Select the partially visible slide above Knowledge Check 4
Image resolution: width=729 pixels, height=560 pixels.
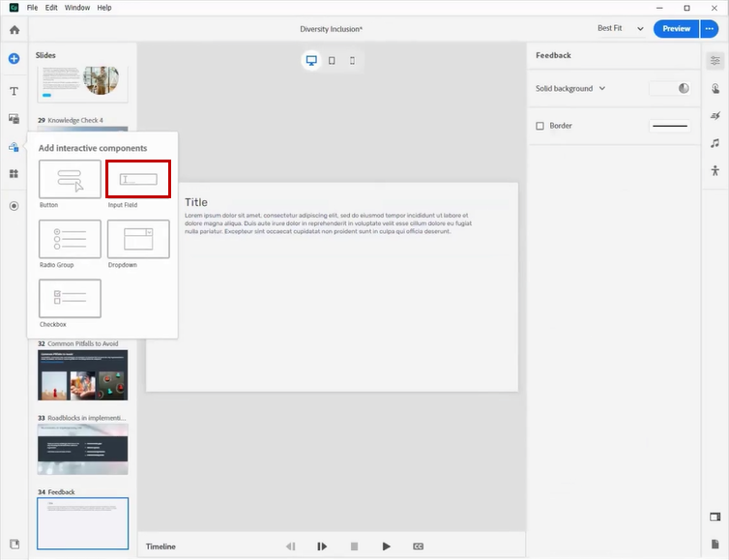tap(83, 84)
